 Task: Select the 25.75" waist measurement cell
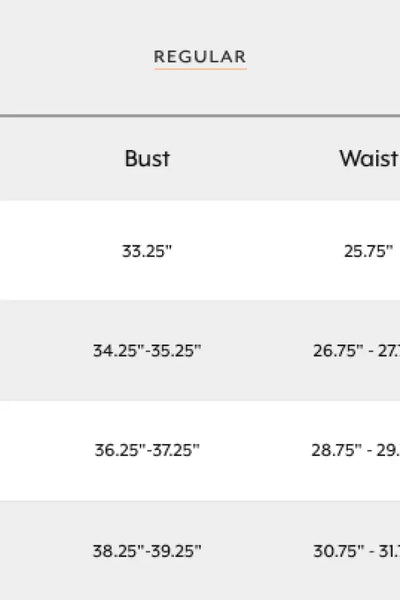coord(368,251)
